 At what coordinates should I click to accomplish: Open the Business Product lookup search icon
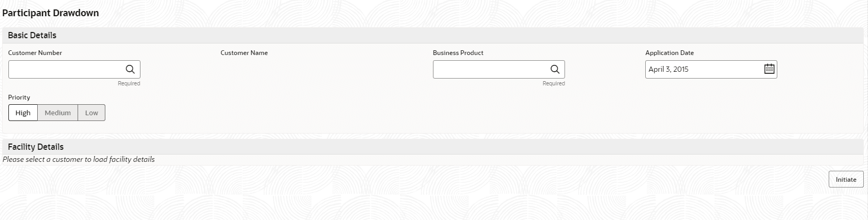click(555, 69)
